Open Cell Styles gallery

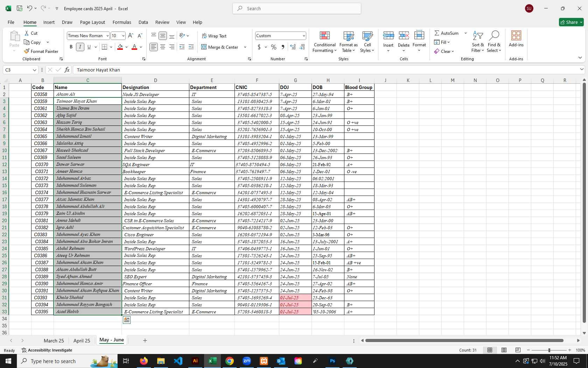click(x=367, y=42)
